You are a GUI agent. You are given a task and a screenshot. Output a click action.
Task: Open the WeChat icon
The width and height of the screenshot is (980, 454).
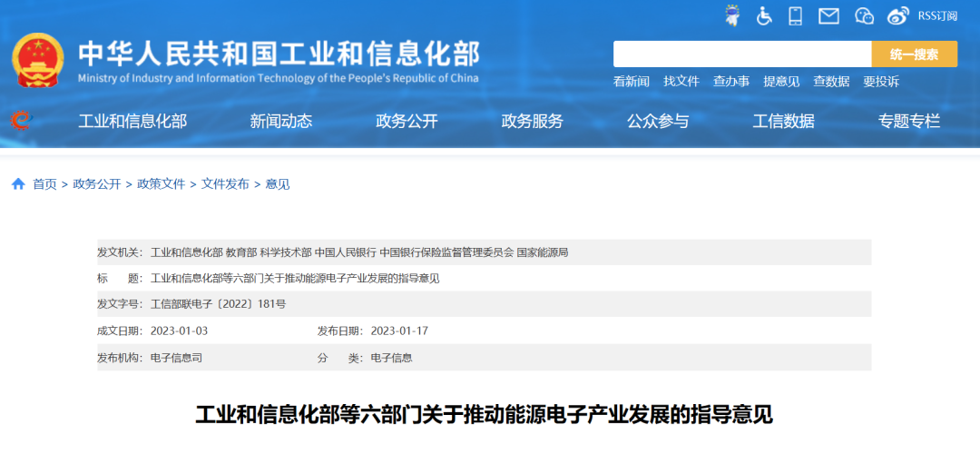[864, 15]
